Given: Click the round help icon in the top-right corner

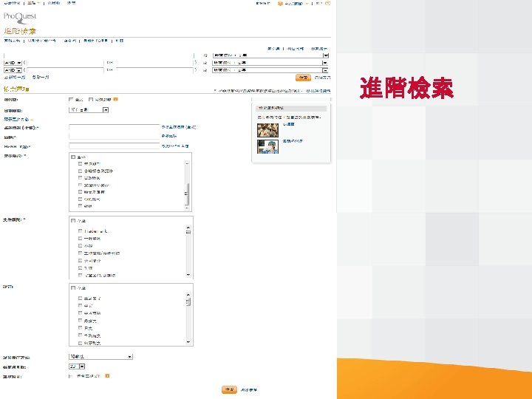Looking at the screenshot, I should (x=328, y=3).
